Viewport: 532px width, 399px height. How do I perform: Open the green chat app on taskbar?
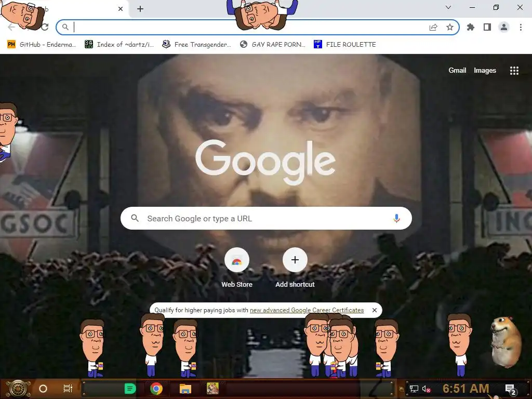pyautogui.click(x=130, y=389)
